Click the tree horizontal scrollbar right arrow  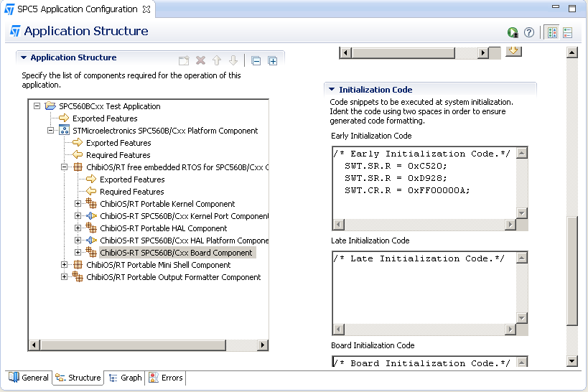pyautogui.click(x=263, y=345)
